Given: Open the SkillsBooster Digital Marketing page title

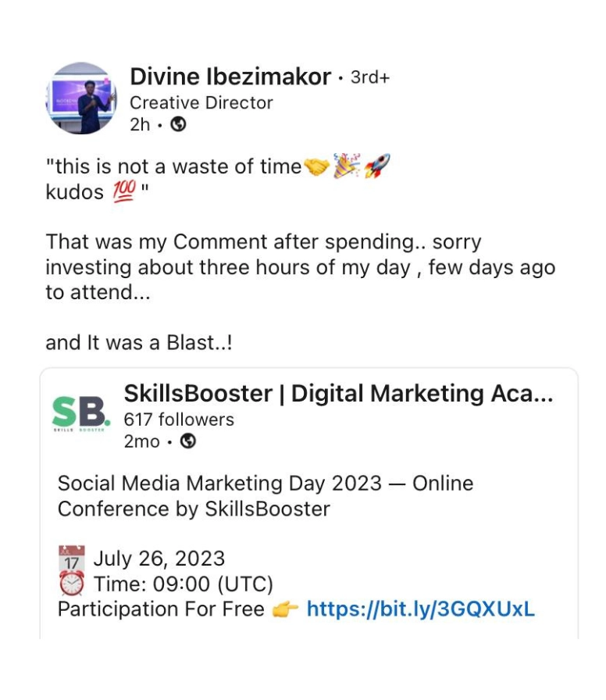Looking at the screenshot, I should pos(338,394).
